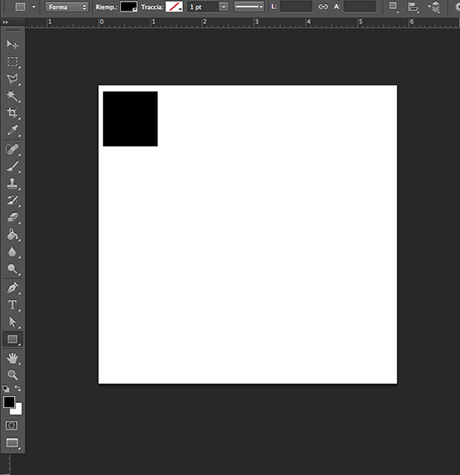
Task: Select the Clone Stamp tool
Action: pos(12,183)
